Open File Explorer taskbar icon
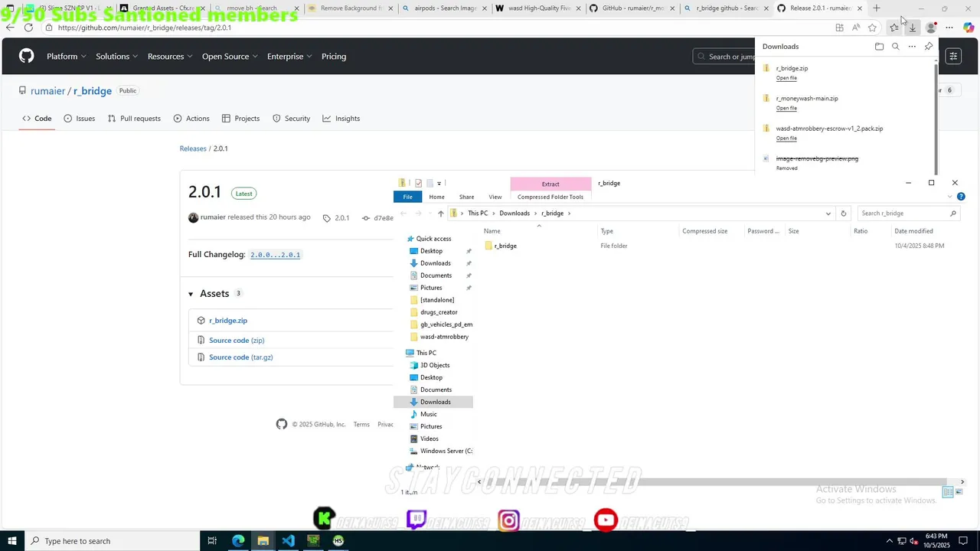Image resolution: width=980 pixels, height=551 pixels. coord(263,541)
